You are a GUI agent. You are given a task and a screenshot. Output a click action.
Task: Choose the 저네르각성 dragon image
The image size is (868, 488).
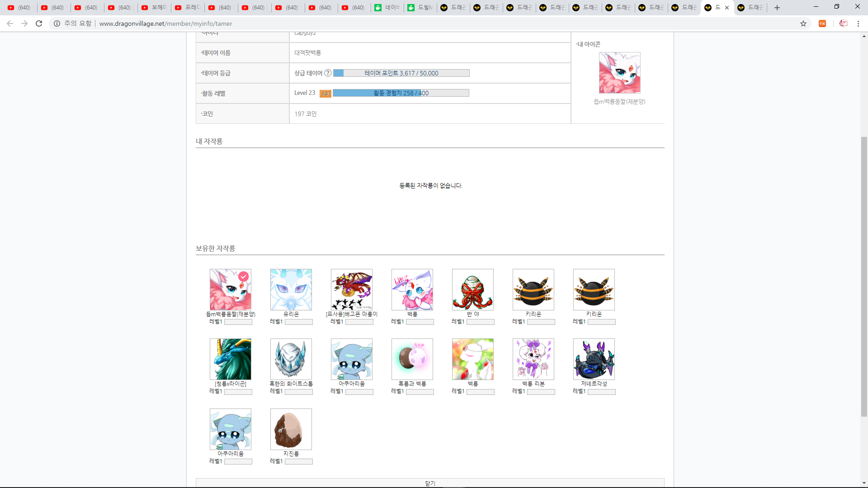coord(594,359)
